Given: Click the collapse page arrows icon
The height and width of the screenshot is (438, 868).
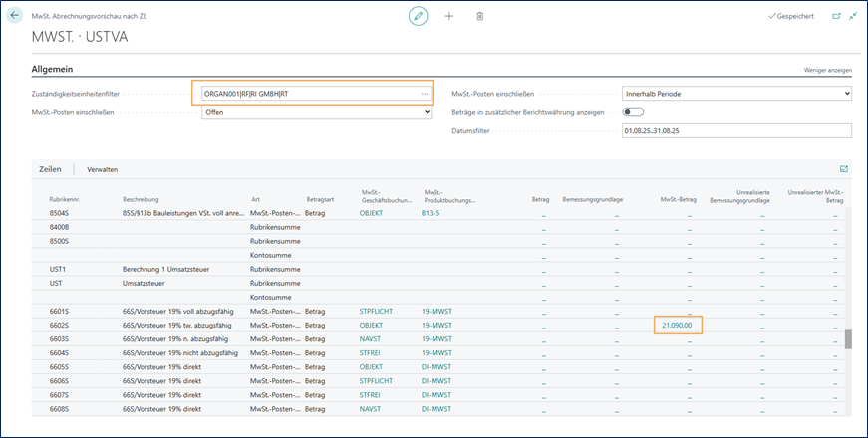Looking at the screenshot, I should pyautogui.click(x=853, y=16).
